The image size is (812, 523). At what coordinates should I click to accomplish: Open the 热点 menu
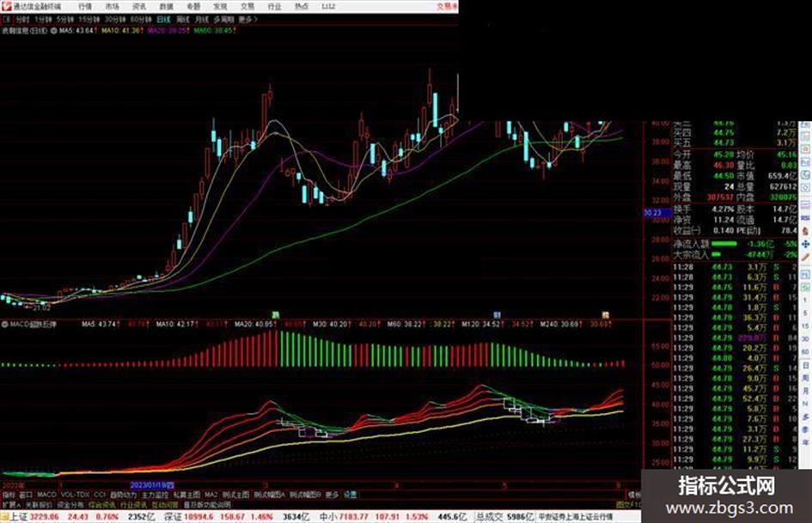tap(302, 7)
